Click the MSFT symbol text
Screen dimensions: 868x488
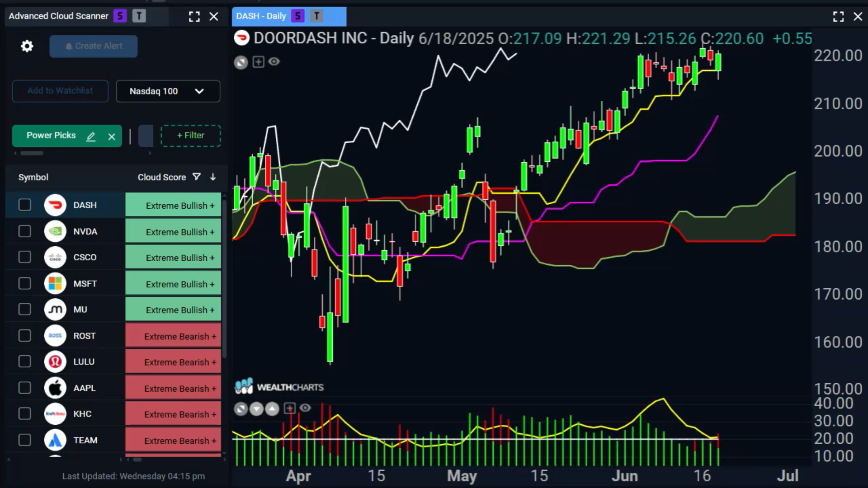pyautogui.click(x=85, y=284)
